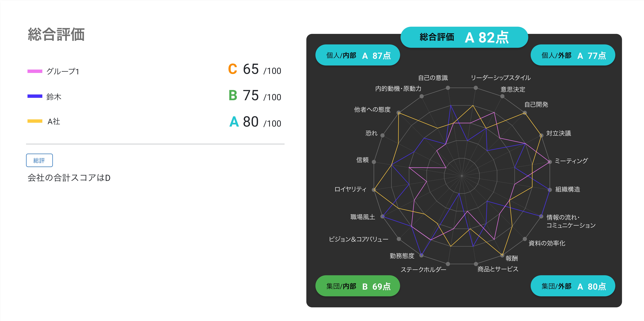
Task: Open the 集団/内部 B 69点 badge
Action: tap(358, 286)
